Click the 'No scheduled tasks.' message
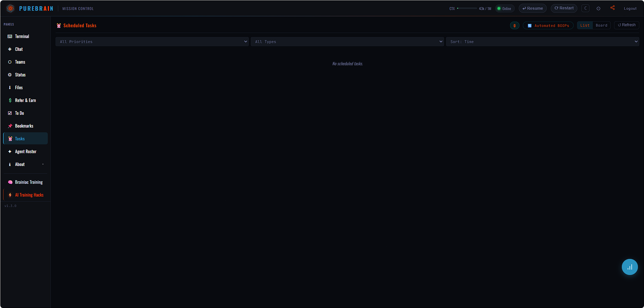This screenshot has height=308, width=644. pos(347,64)
